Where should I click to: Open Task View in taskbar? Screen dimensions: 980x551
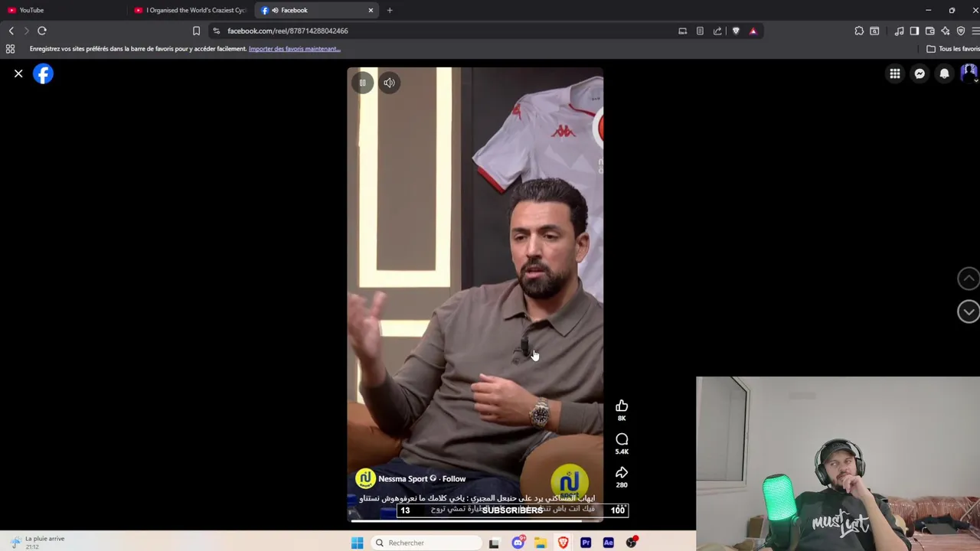[x=494, y=543]
